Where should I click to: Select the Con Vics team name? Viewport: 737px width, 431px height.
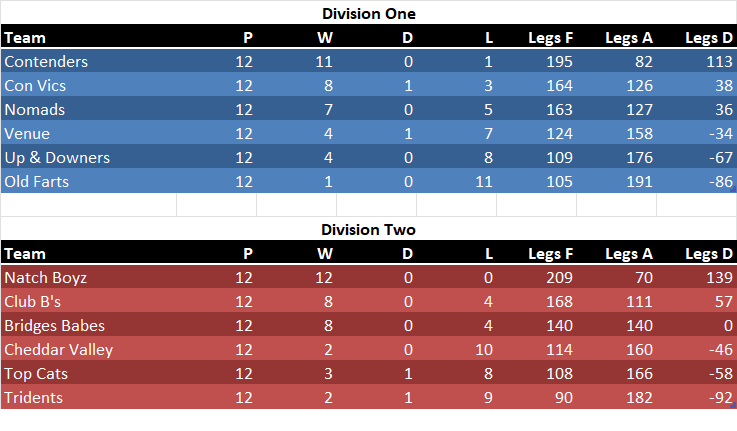[36, 86]
